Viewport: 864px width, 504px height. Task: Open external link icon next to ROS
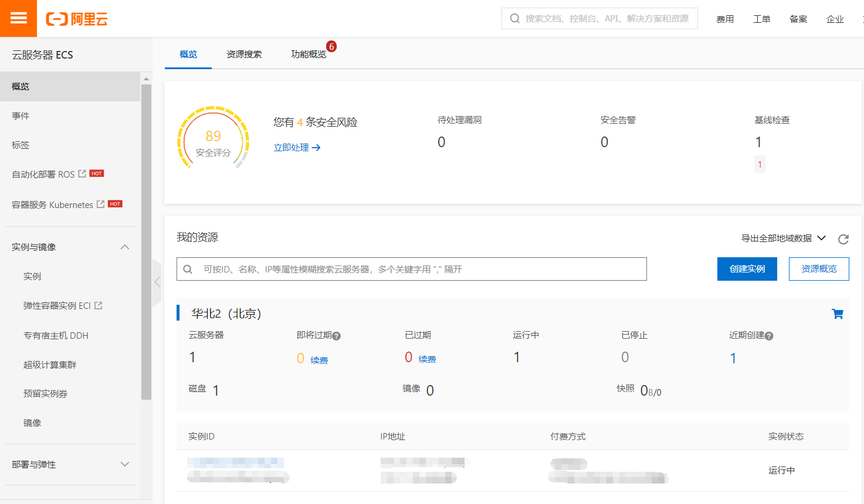pyautogui.click(x=82, y=173)
